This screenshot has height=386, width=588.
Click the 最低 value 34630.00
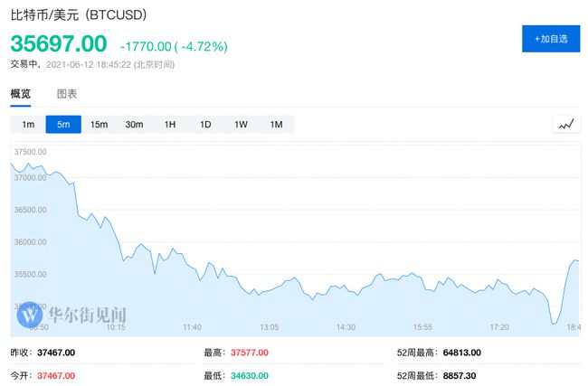tap(250, 374)
